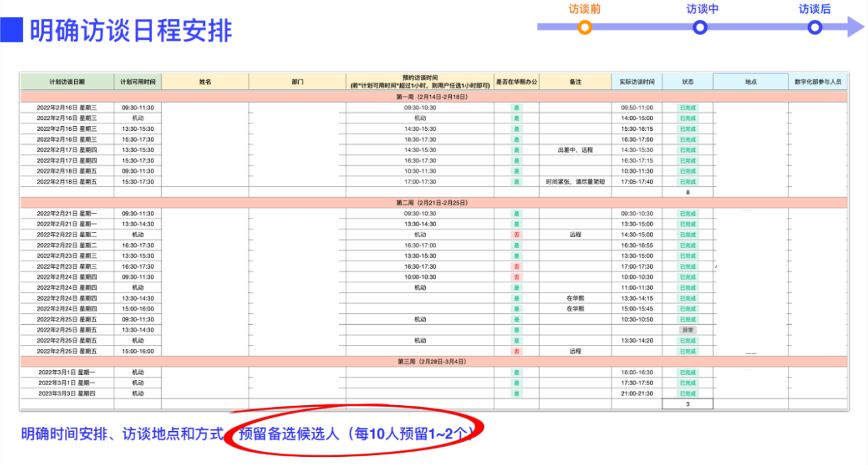868x466 pixels.
Task: Click the 异常 status badge in week two
Action: click(688, 330)
